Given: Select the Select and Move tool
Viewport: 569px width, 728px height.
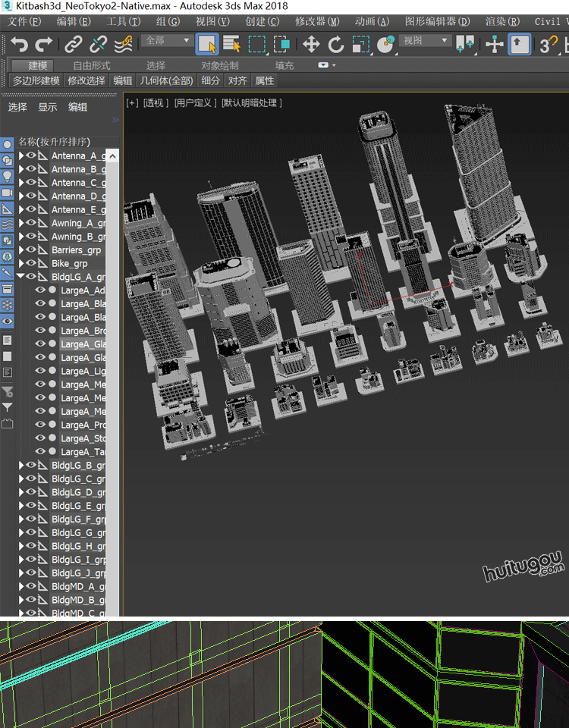Looking at the screenshot, I should (311, 45).
